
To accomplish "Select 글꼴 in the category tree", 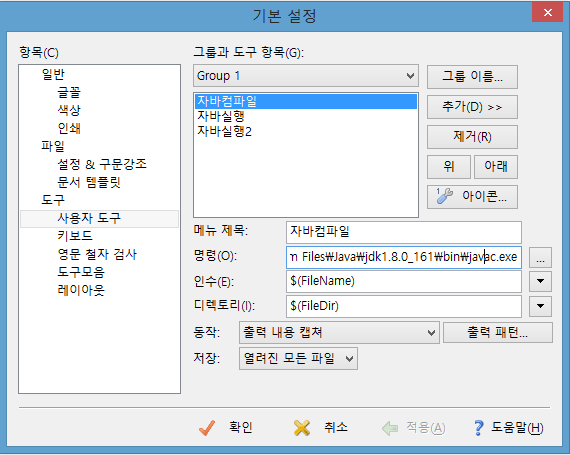I will tap(69, 92).
